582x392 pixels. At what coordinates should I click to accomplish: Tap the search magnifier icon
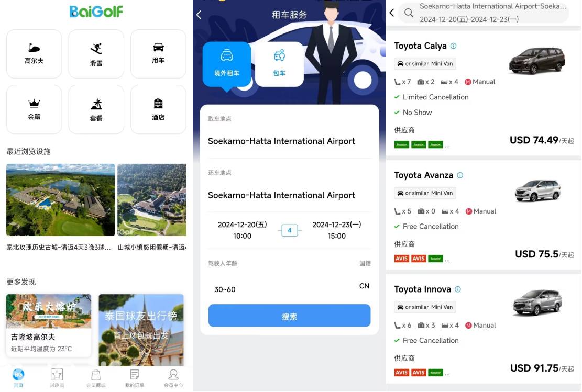409,13
